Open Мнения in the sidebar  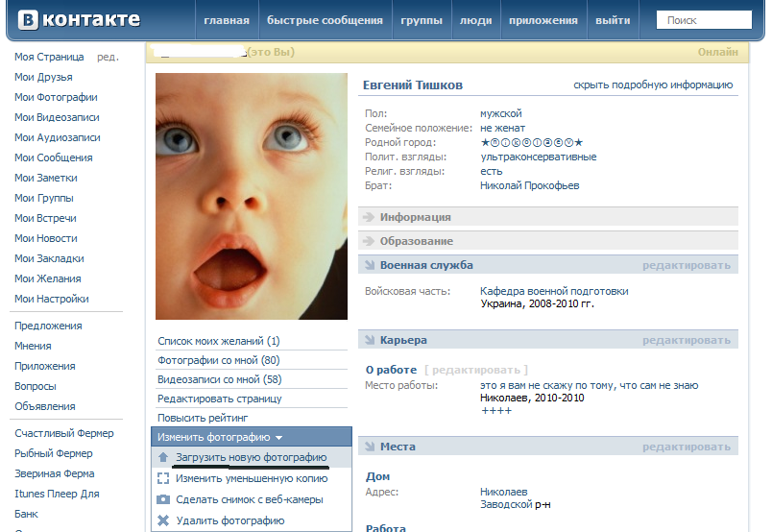coord(33,346)
